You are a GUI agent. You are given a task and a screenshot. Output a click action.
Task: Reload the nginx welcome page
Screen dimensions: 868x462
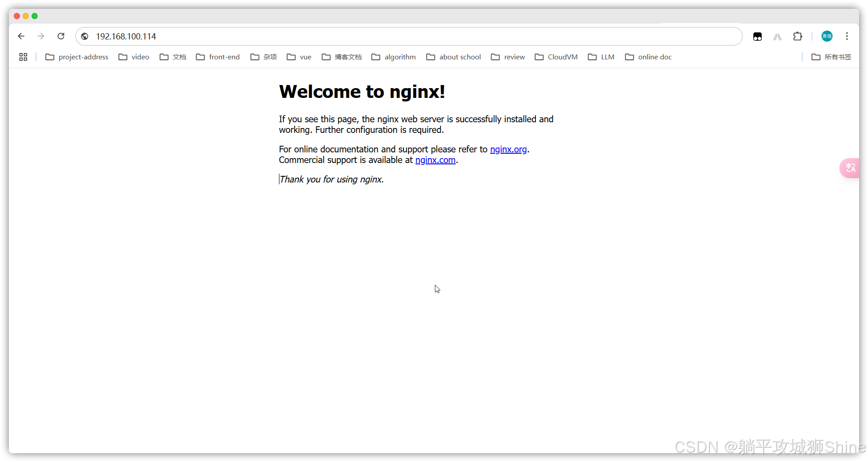click(61, 36)
